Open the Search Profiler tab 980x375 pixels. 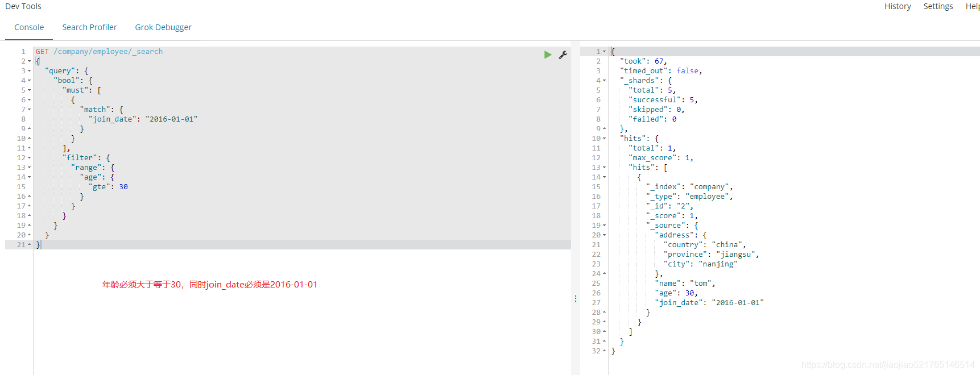click(x=89, y=27)
